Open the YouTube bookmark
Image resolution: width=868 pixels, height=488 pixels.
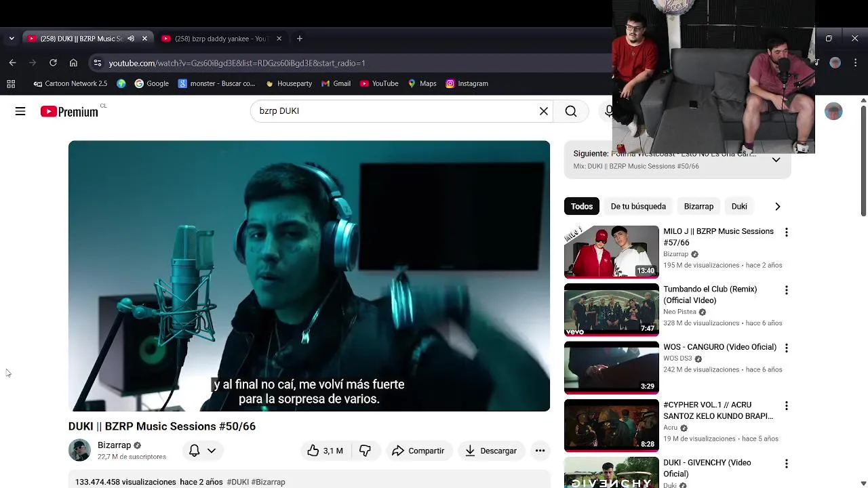tap(379, 83)
